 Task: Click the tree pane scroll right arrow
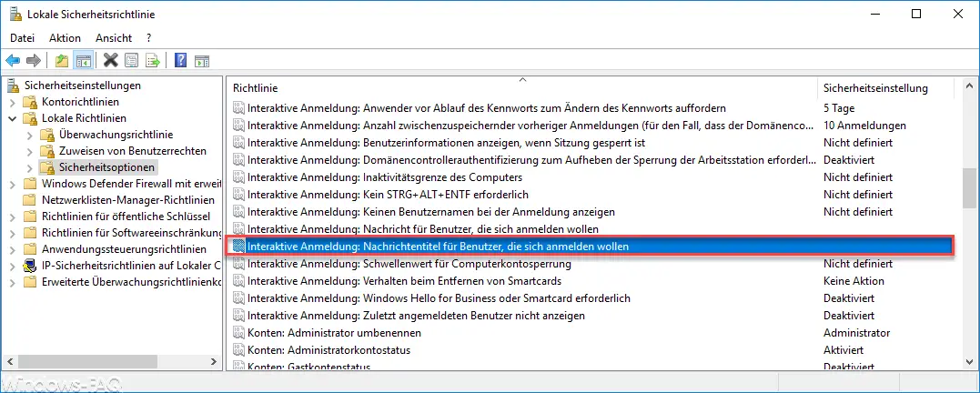[215, 361]
